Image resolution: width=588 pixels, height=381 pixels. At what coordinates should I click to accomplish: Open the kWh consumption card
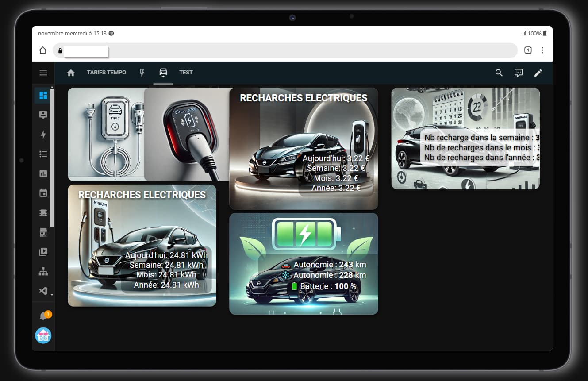(142, 246)
